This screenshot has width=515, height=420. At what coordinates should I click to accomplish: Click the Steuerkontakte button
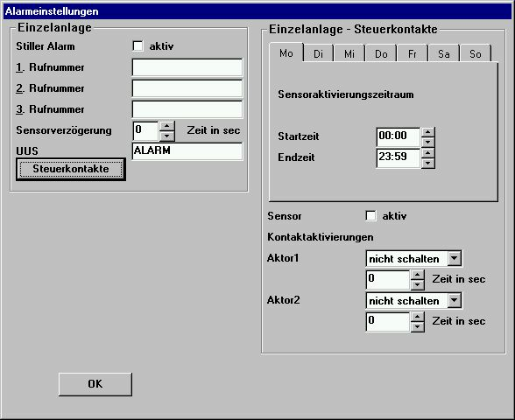pos(71,169)
